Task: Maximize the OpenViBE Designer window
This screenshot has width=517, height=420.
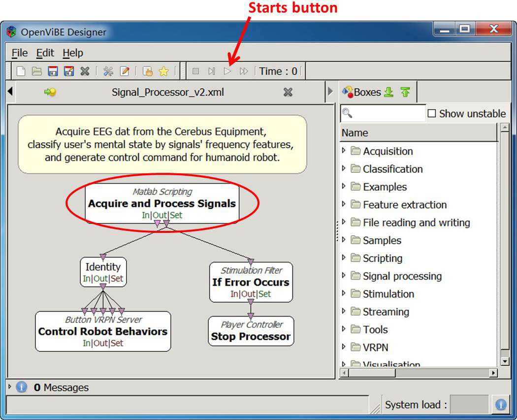Action: (x=465, y=29)
